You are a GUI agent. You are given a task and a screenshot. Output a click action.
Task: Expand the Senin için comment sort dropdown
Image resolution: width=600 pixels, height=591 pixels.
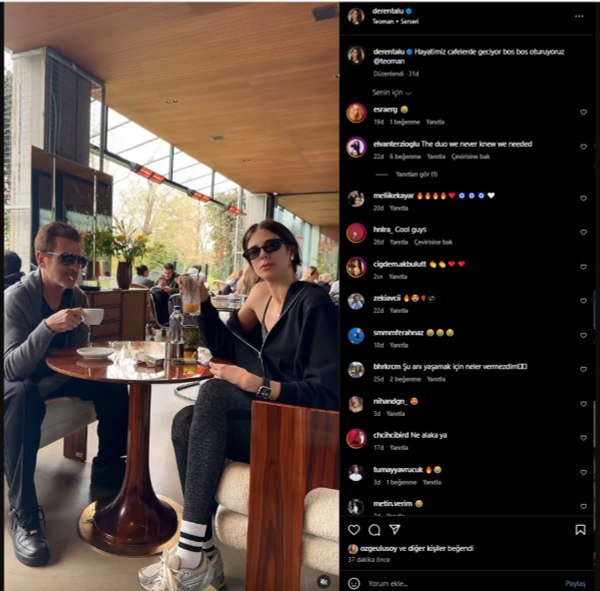tap(392, 93)
